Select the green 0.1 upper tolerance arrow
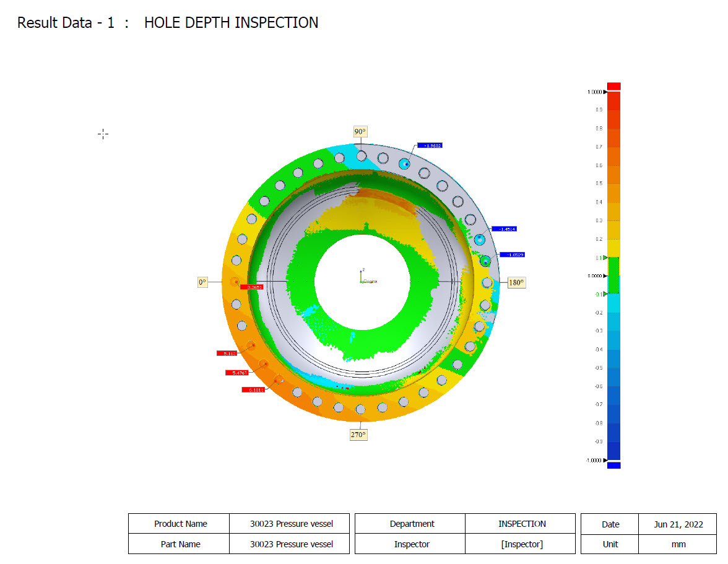Image resolution: width=728 pixels, height=564 pixels. pyautogui.click(x=605, y=258)
